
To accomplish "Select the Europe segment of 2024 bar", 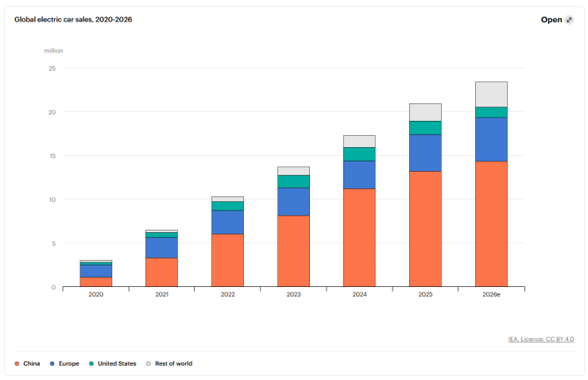I will pyautogui.click(x=359, y=175).
